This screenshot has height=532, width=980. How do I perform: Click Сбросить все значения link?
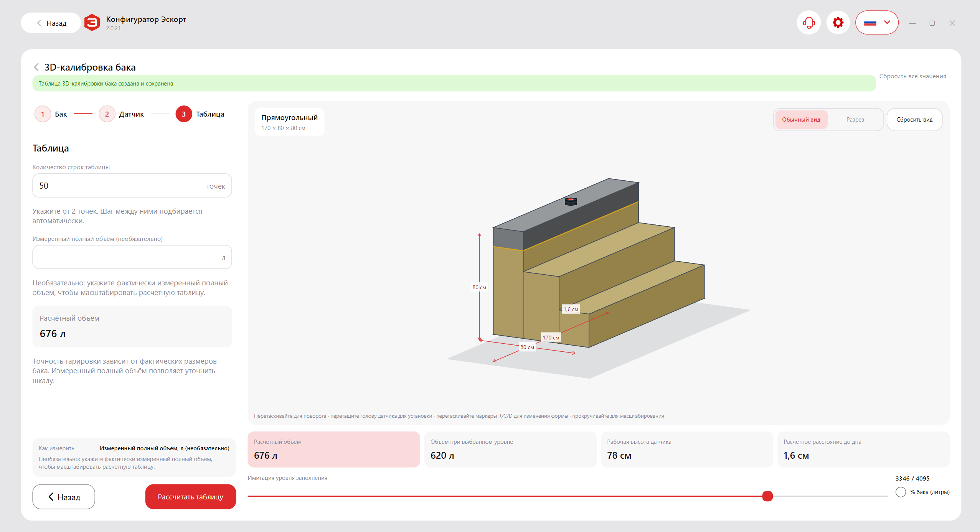[x=912, y=76]
